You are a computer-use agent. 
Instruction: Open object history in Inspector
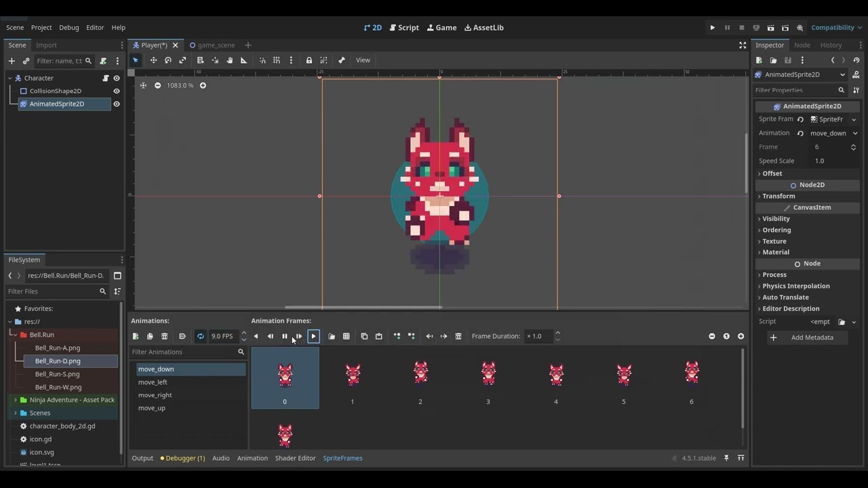856,60
